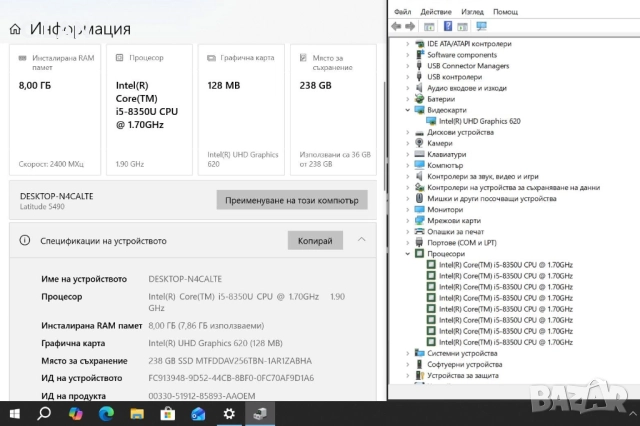Select Аудио входове и изходи item
Image resolution: width=640 pixels, height=426 pixels.
click(x=467, y=88)
